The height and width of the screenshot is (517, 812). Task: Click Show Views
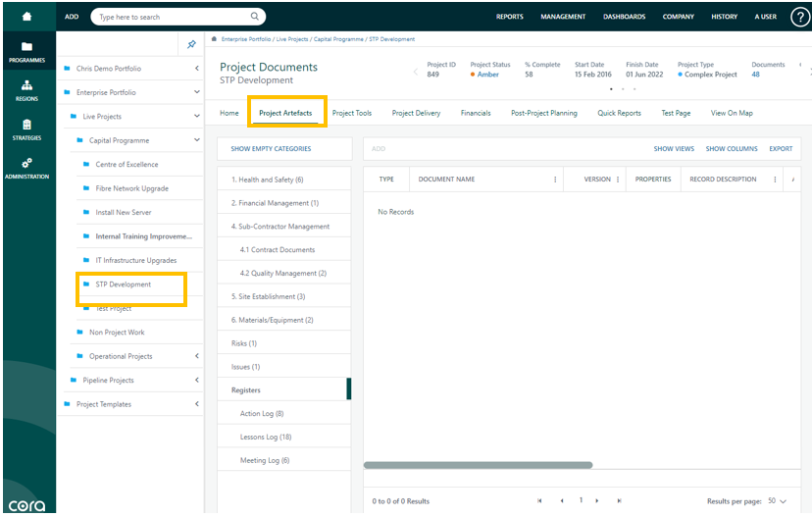[674, 149]
